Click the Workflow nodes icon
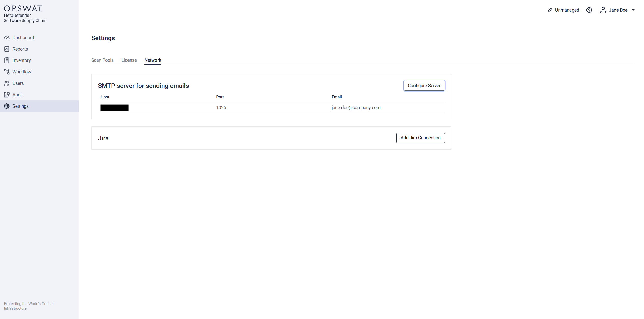Image resolution: width=644 pixels, height=319 pixels. (7, 72)
